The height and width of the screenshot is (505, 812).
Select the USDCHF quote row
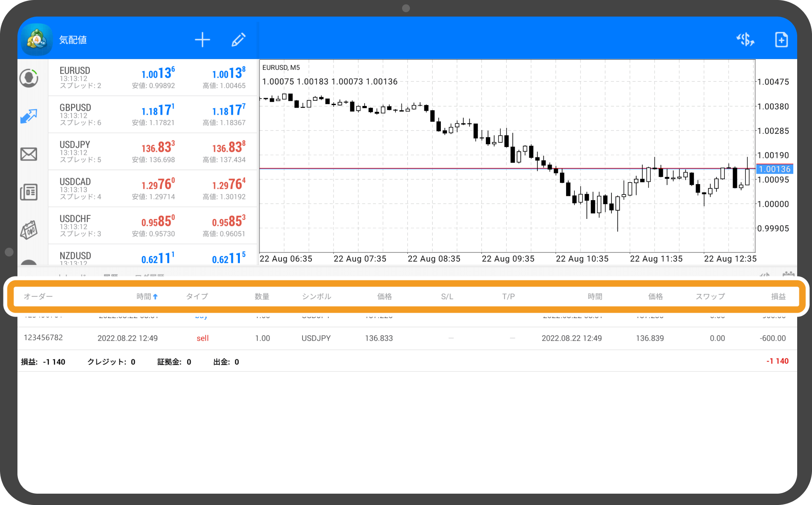coord(153,226)
